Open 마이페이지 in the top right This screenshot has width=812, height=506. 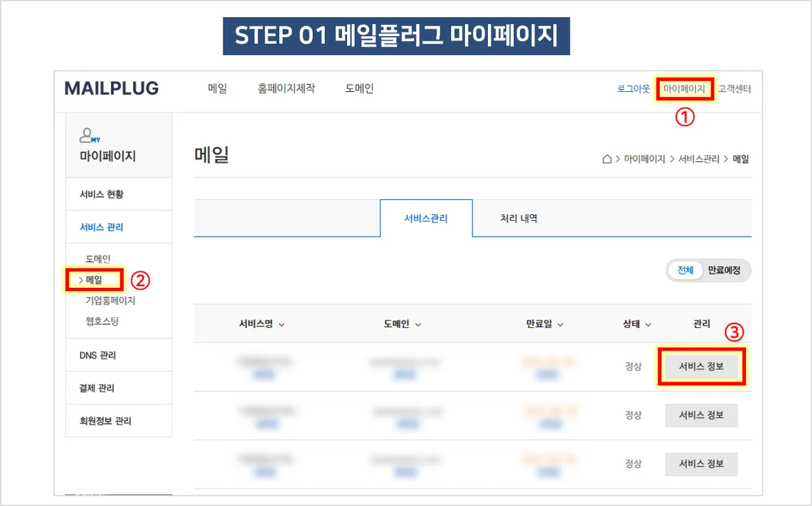point(684,89)
